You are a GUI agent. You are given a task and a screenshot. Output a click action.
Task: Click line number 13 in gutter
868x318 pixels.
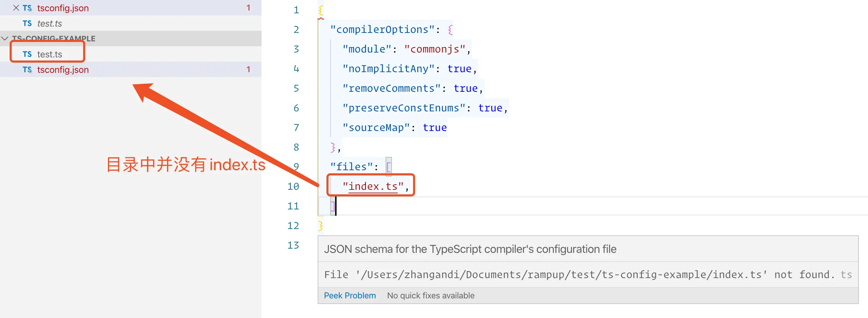point(293,245)
